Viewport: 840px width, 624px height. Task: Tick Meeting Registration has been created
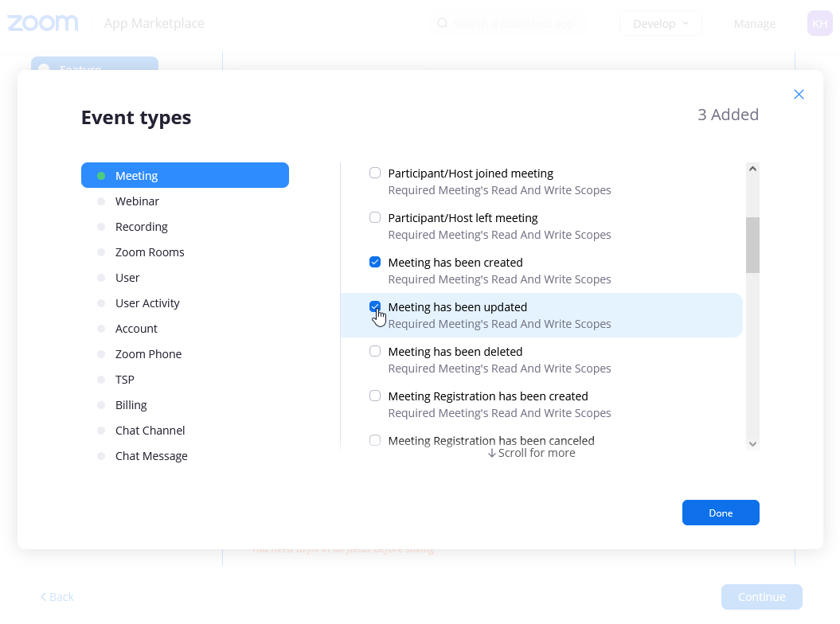[x=375, y=396]
